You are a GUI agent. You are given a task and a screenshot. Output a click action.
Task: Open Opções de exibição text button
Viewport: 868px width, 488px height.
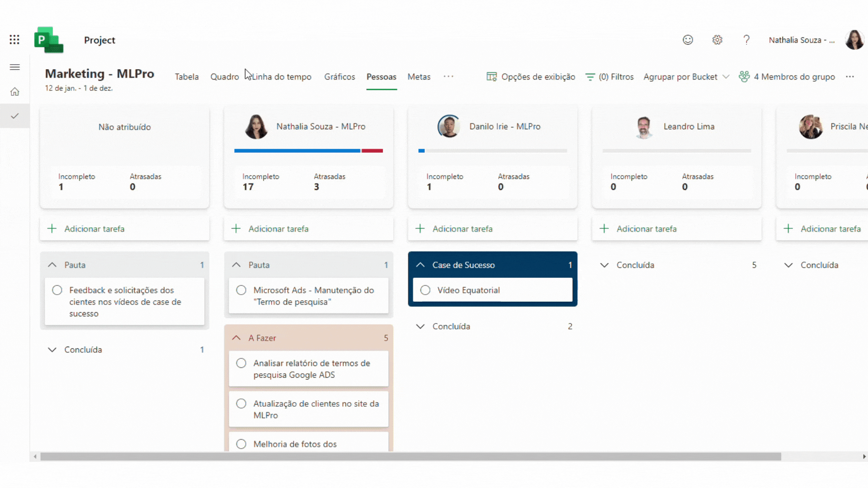point(538,77)
